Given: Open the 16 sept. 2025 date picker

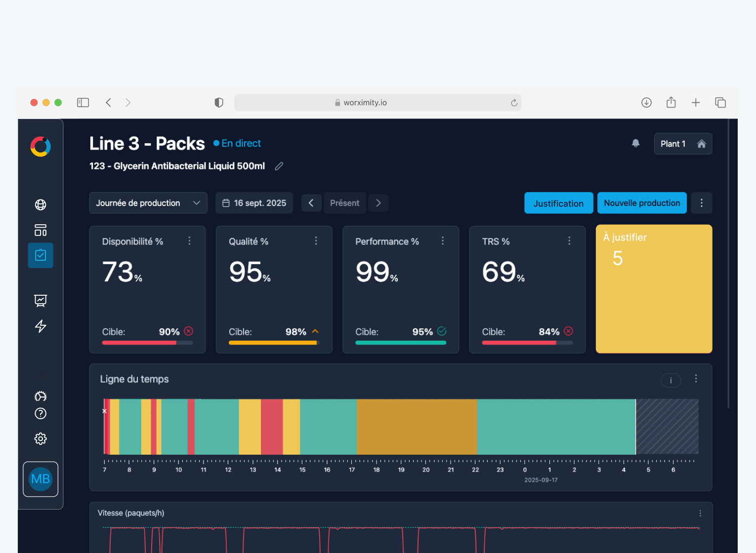Looking at the screenshot, I should [254, 203].
